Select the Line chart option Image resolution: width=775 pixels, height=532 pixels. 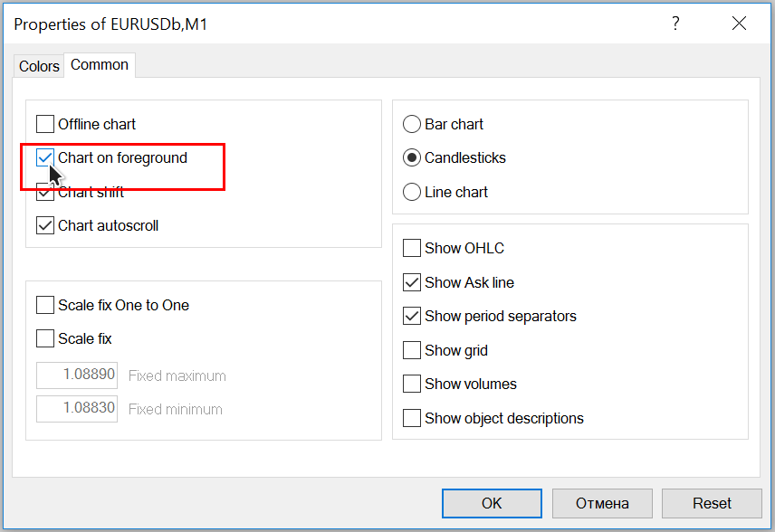click(x=412, y=192)
